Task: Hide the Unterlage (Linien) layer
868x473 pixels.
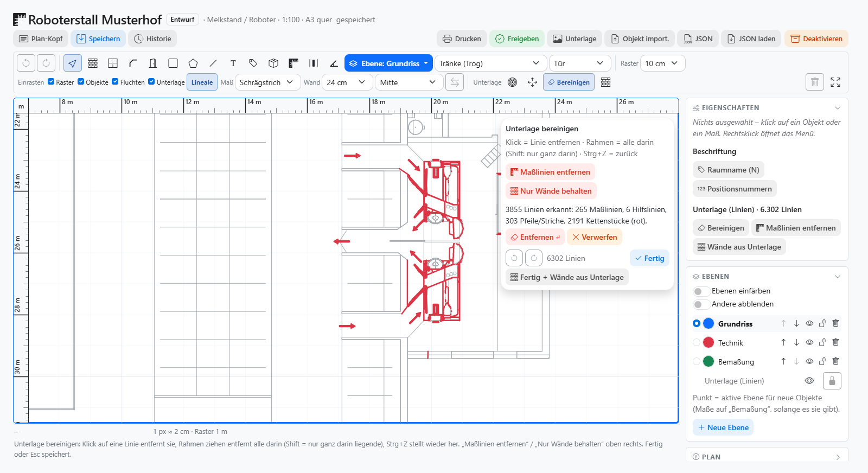Action: [x=809, y=381]
